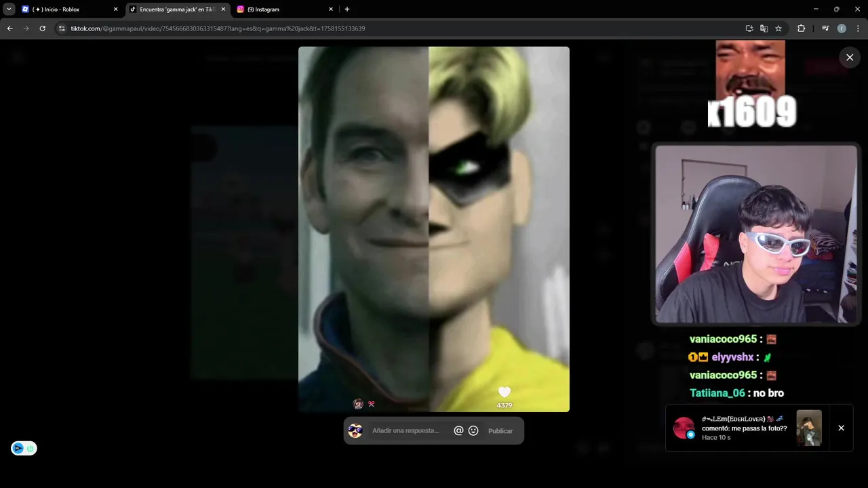
Task: Switch to the Inicio - Roblox tab
Action: (68, 9)
